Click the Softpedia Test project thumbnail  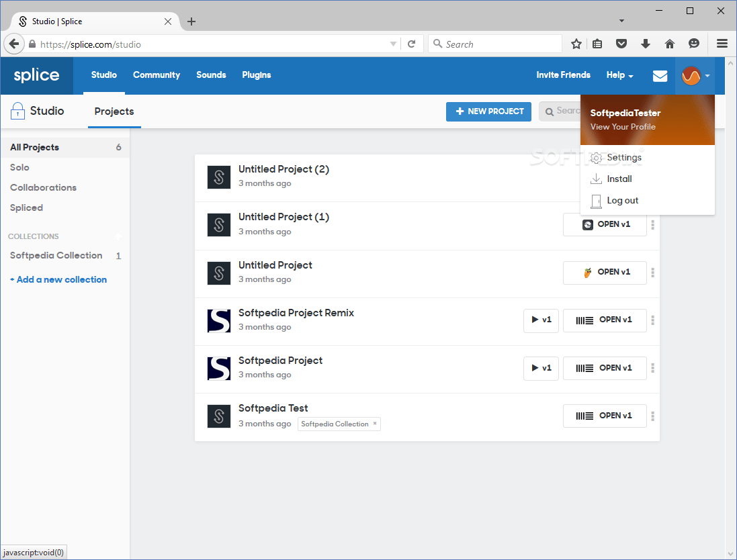click(x=218, y=416)
